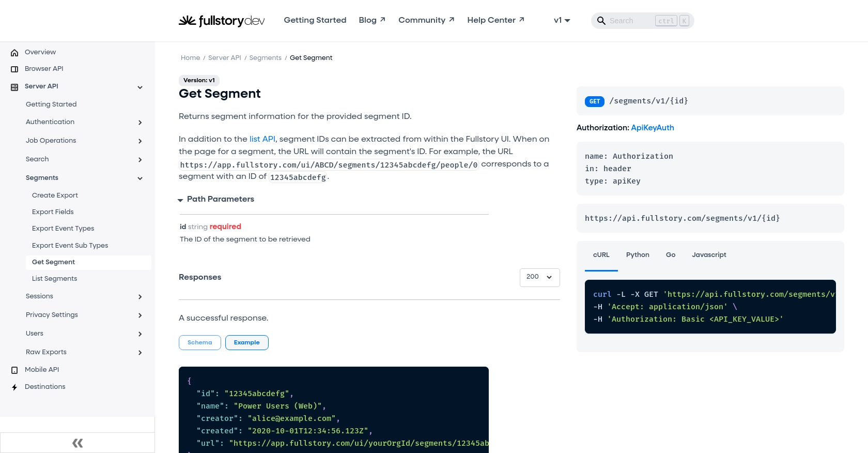The image size is (868, 453).
Task: Show the response Example view
Action: pyautogui.click(x=247, y=342)
